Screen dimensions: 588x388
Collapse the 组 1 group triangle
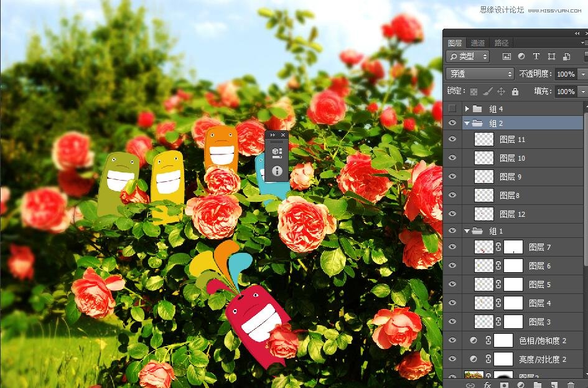point(467,231)
